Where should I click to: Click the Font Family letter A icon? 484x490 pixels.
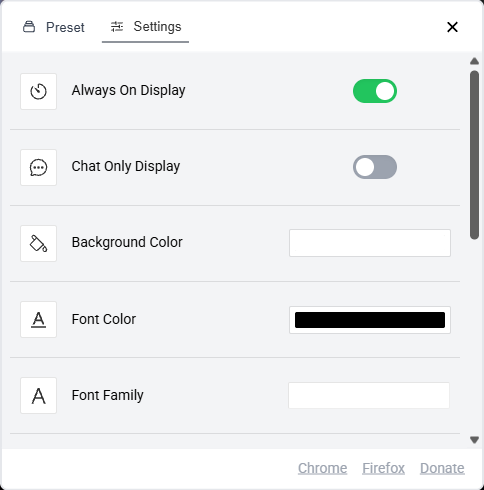click(x=38, y=395)
